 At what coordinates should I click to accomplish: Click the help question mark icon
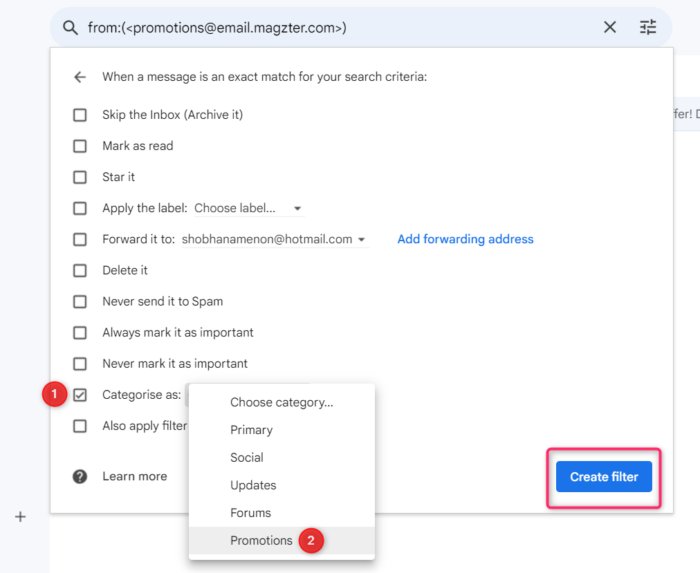80,476
